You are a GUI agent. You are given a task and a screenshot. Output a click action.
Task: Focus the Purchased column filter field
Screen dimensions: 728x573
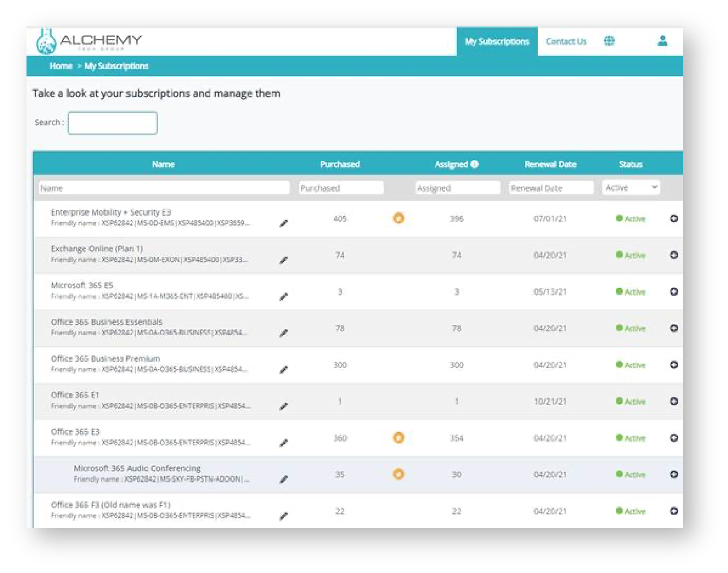341,188
